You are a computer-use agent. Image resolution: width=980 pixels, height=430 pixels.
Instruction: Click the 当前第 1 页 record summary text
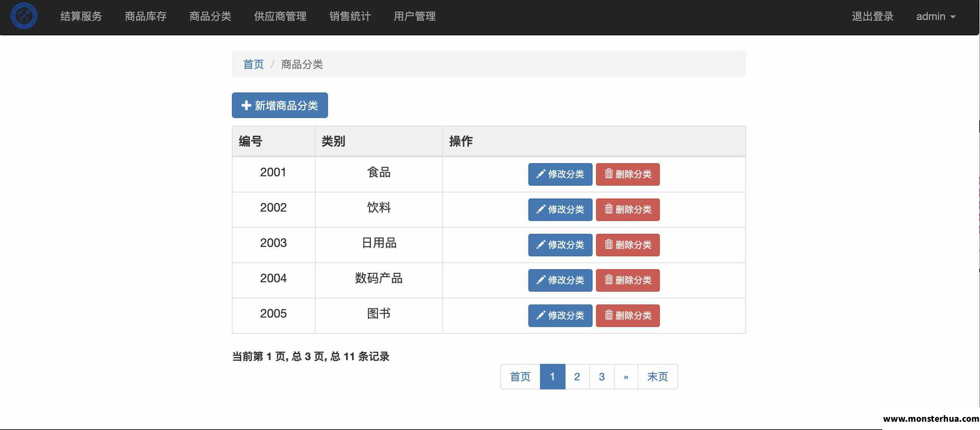(x=311, y=357)
